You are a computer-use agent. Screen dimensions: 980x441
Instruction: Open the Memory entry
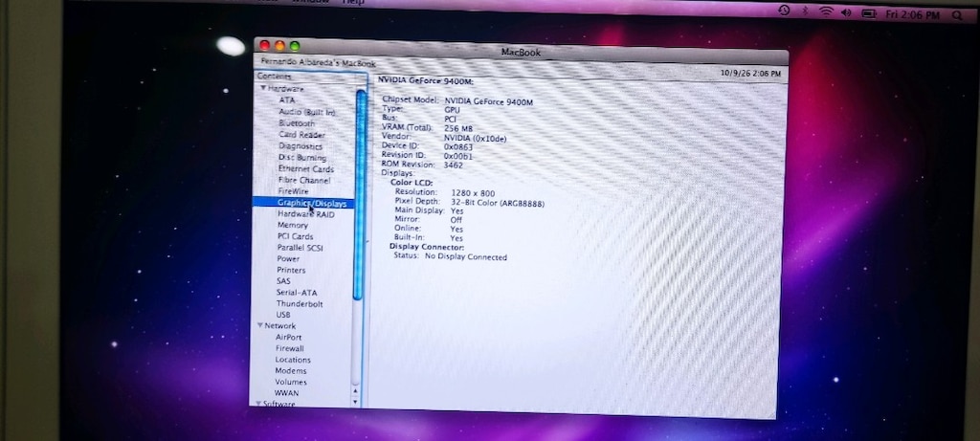point(293,225)
